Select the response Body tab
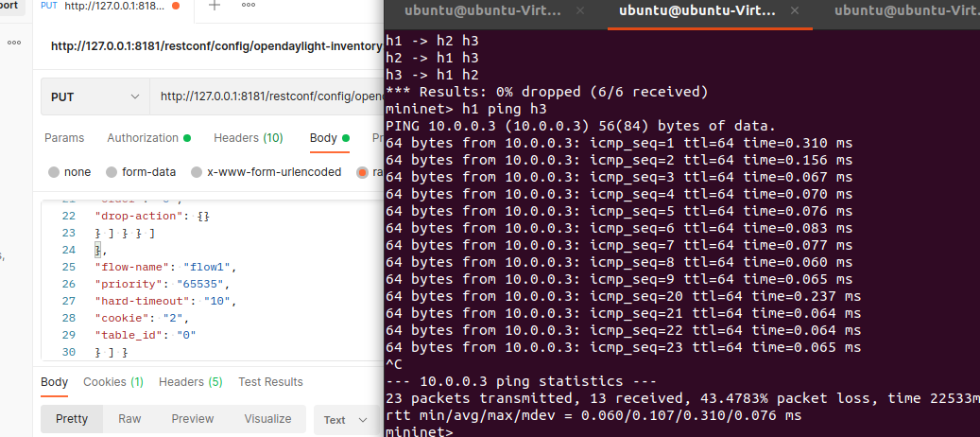980x437 pixels. (x=55, y=381)
